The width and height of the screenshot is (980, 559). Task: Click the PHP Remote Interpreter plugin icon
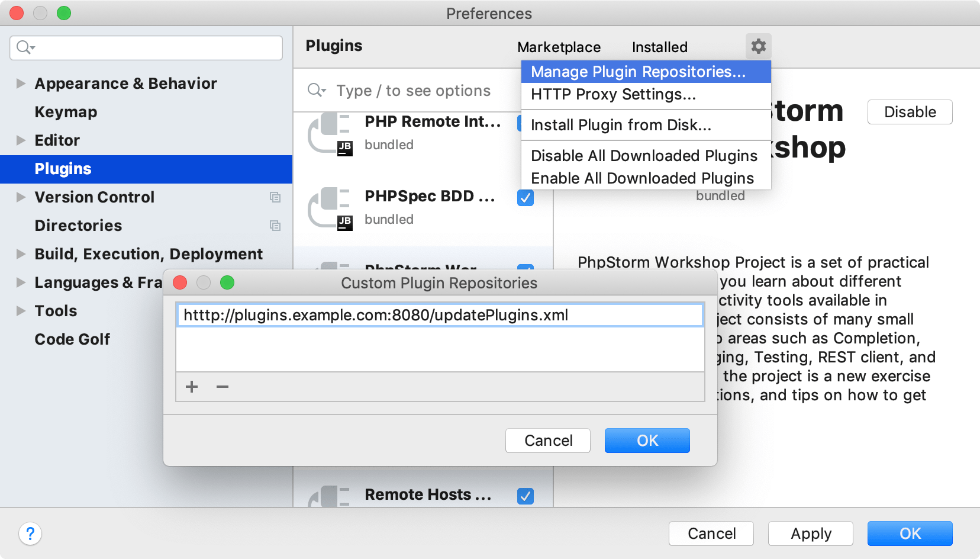tap(330, 134)
